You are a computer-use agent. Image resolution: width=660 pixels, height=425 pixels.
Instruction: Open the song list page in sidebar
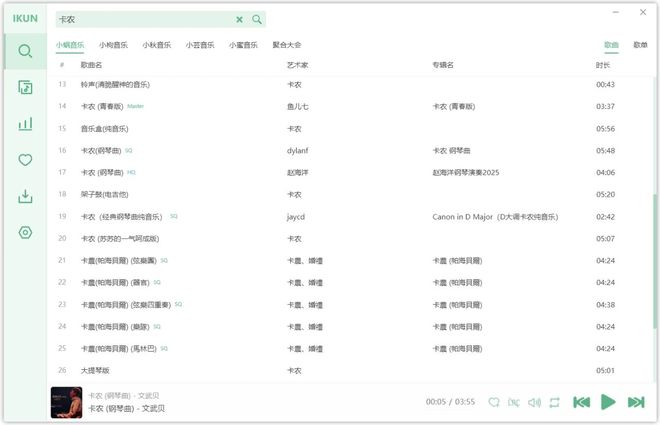(x=25, y=88)
